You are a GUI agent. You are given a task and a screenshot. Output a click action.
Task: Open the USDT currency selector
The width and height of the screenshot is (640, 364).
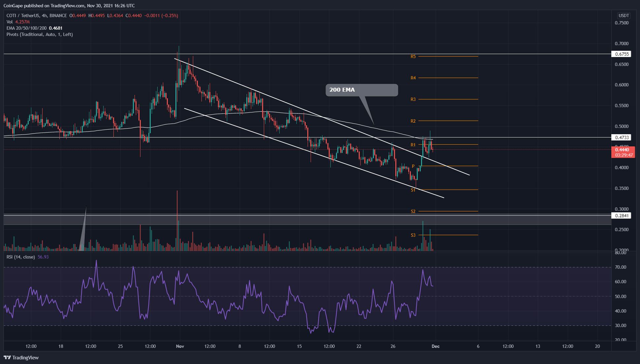click(624, 15)
